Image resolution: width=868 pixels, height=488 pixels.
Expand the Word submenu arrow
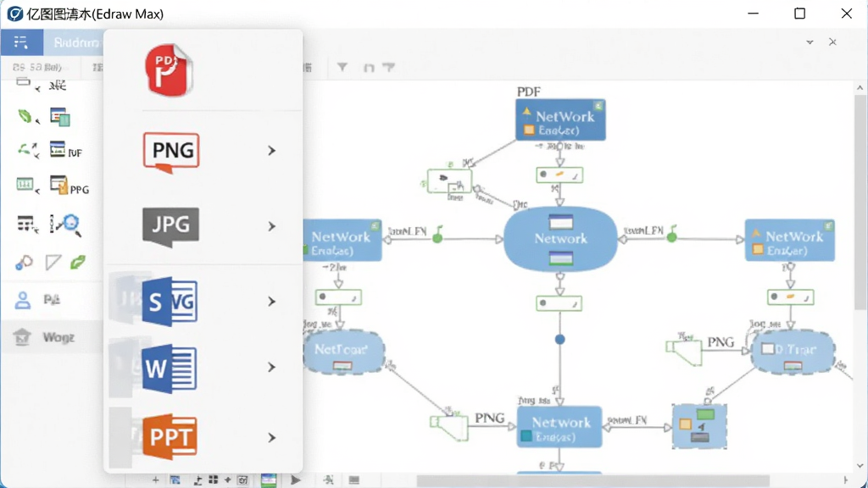pyautogui.click(x=271, y=368)
